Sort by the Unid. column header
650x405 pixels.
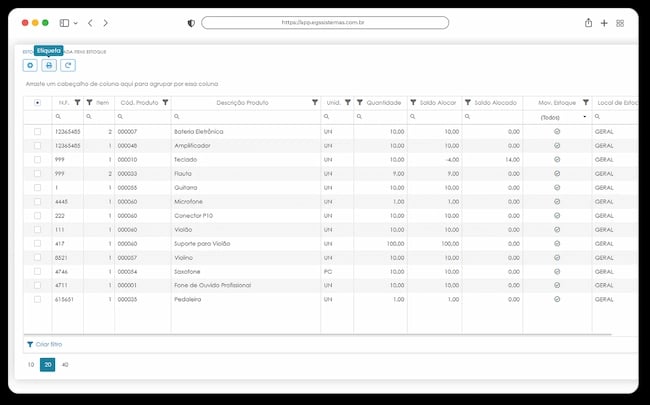[x=333, y=102]
